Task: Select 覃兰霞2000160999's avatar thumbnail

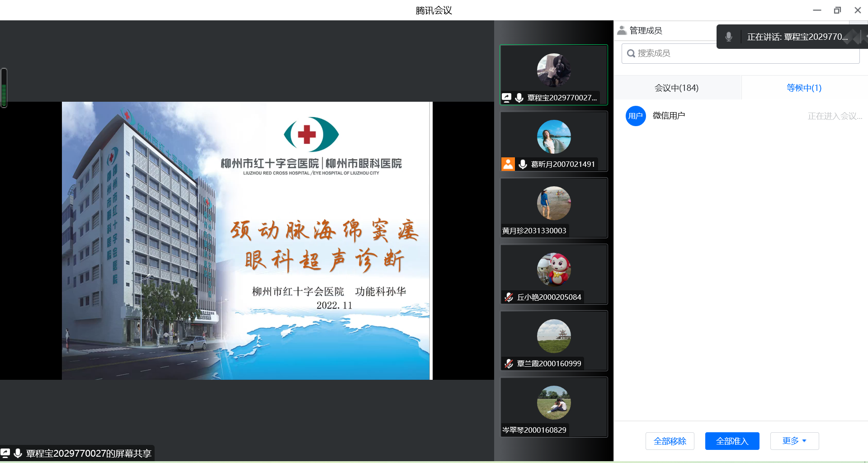Action: coord(554,336)
